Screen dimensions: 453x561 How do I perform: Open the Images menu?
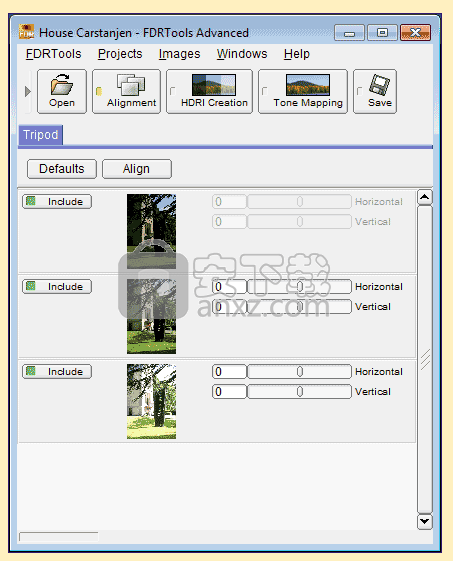[x=179, y=54]
